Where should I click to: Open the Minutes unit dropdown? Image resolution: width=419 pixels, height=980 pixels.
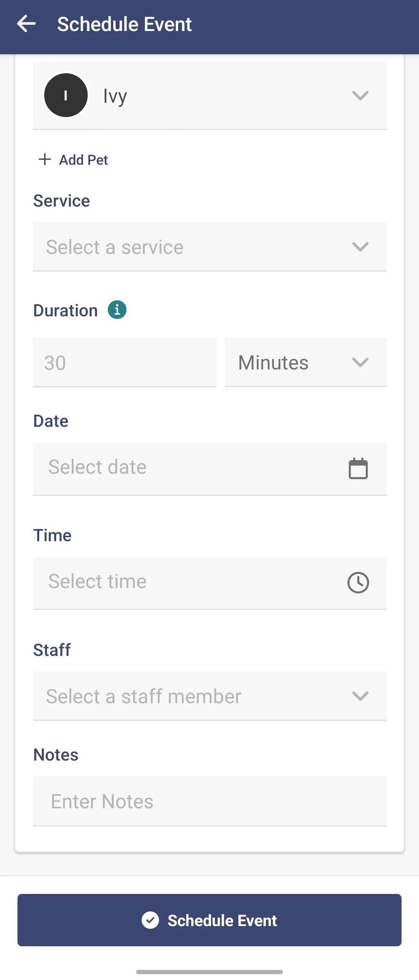(x=306, y=362)
